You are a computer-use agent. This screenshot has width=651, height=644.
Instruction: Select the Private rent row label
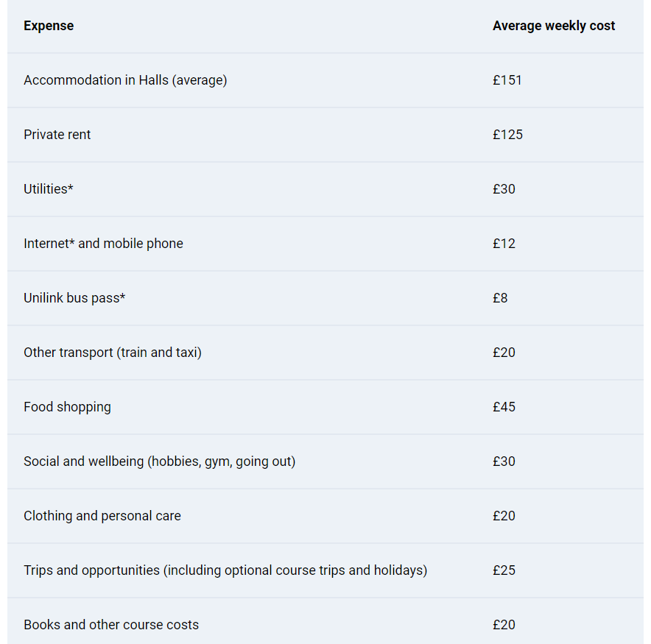pos(57,135)
